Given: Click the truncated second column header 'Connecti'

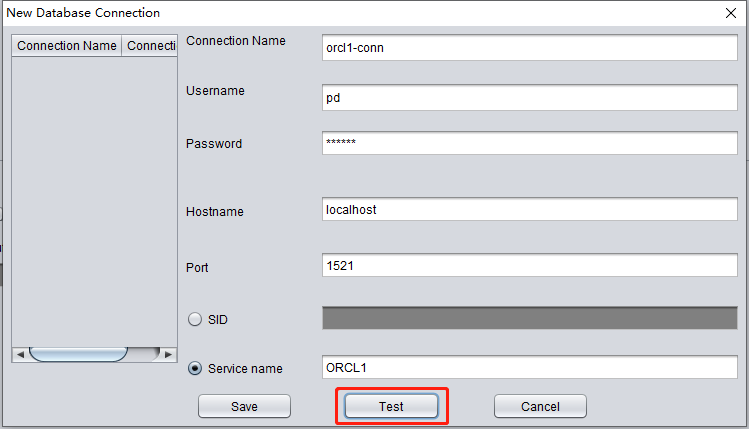Looking at the screenshot, I should pos(150,45).
